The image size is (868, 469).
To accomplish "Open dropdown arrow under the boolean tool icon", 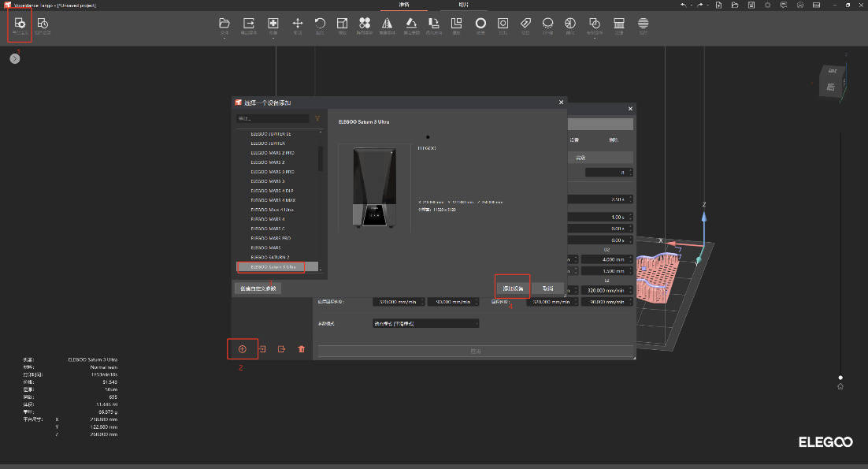I will [x=595, y=38].
